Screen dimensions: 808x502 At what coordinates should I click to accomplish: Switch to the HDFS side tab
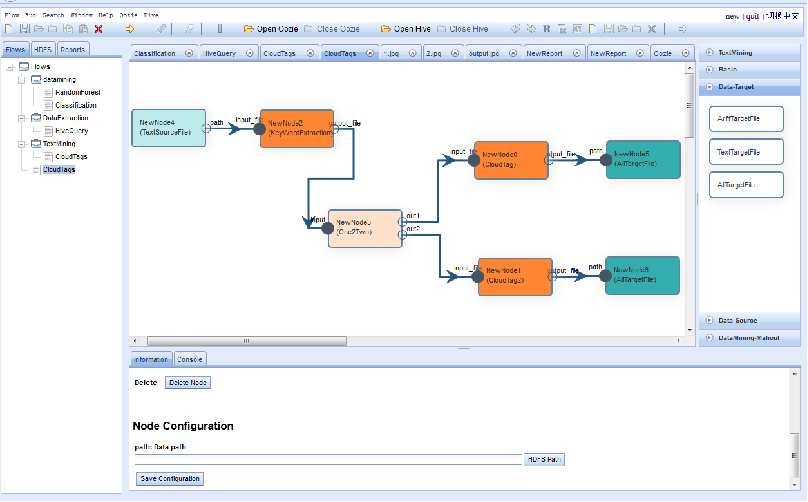tap(43, 49)
